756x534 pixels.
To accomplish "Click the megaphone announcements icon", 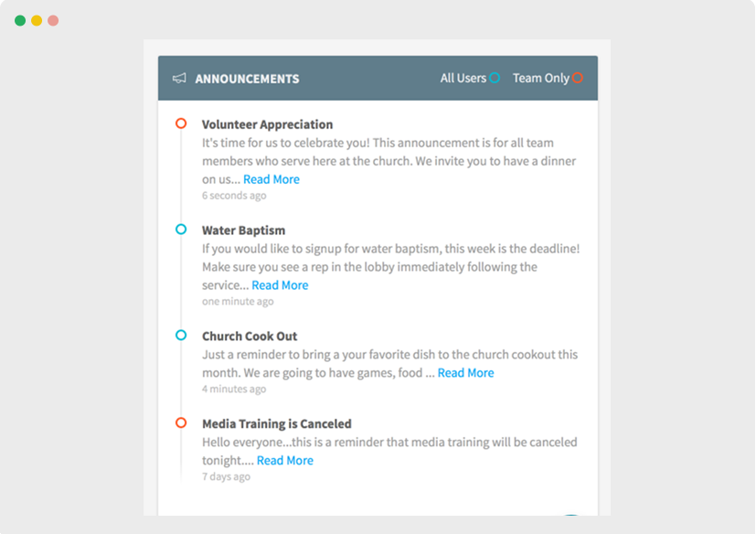I will pos(179,78).
